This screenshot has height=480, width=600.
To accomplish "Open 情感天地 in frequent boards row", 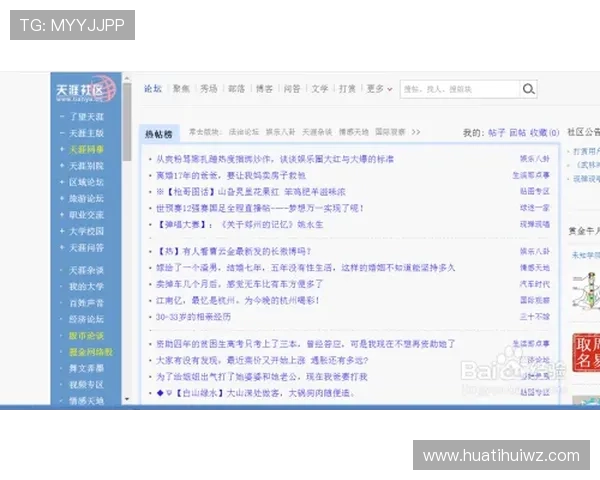I will tap(354, 132).
